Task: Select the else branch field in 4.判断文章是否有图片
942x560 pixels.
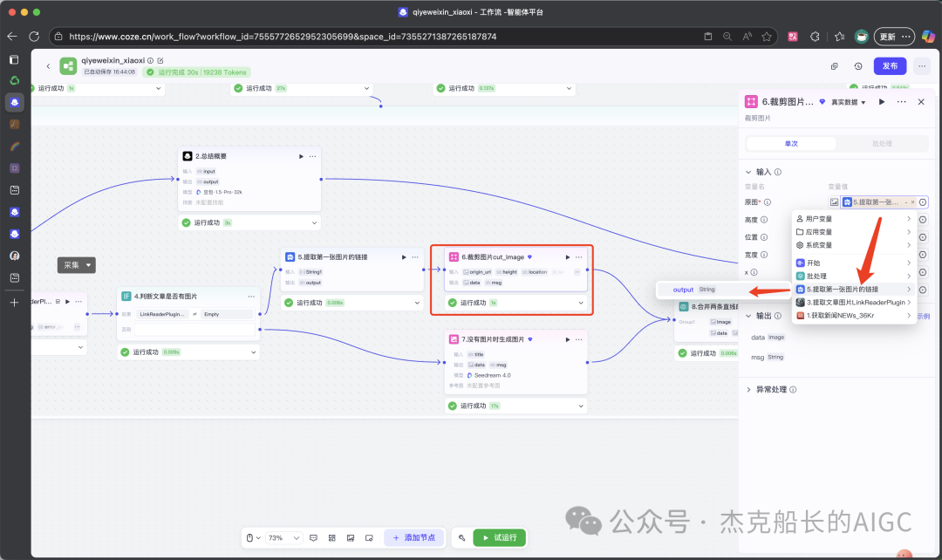Action: point(195,329)
